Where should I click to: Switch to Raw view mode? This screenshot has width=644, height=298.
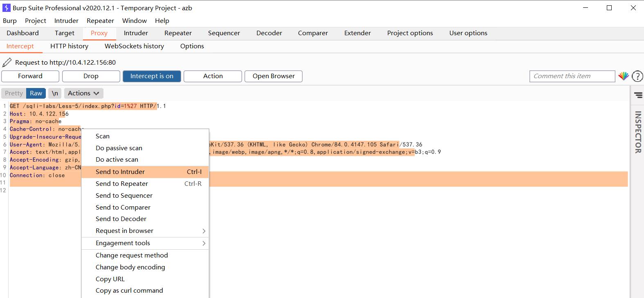tap(36, 93)
